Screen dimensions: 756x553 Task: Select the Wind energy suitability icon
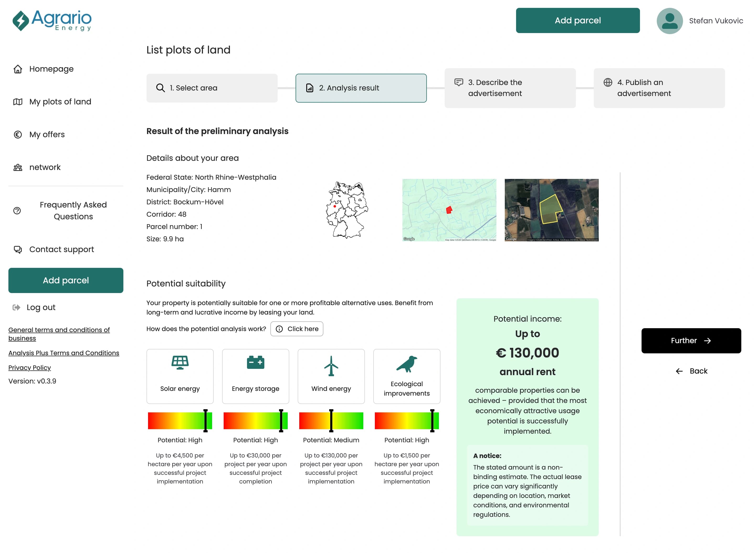(x=331, y=366)
